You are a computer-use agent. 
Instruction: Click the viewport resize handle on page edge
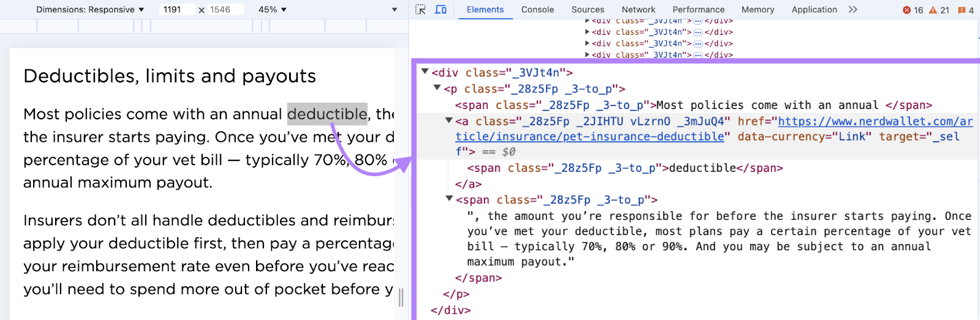tap(401, 297)
